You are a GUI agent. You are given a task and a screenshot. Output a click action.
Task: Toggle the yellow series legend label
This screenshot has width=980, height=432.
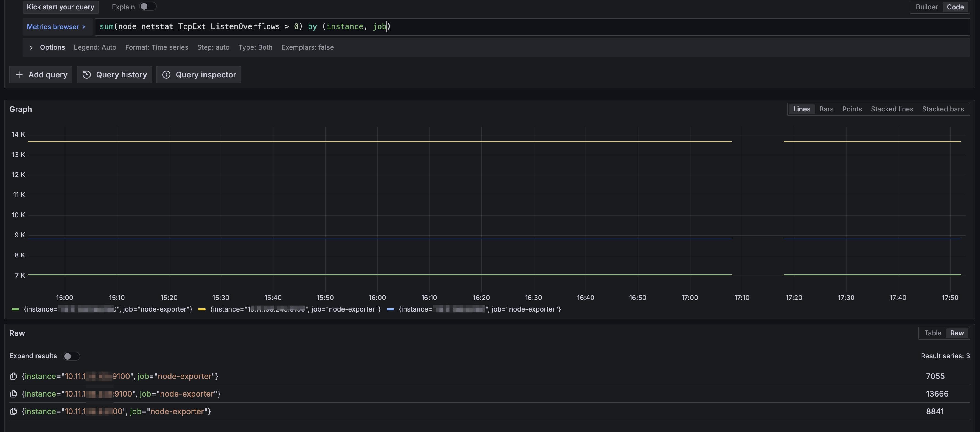(x=295, y=309)
